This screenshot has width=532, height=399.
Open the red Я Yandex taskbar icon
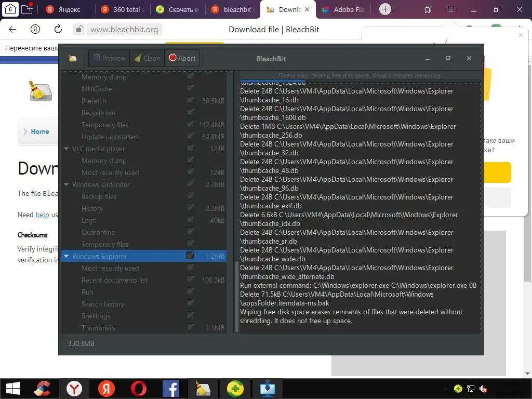(x=106, y=389)
